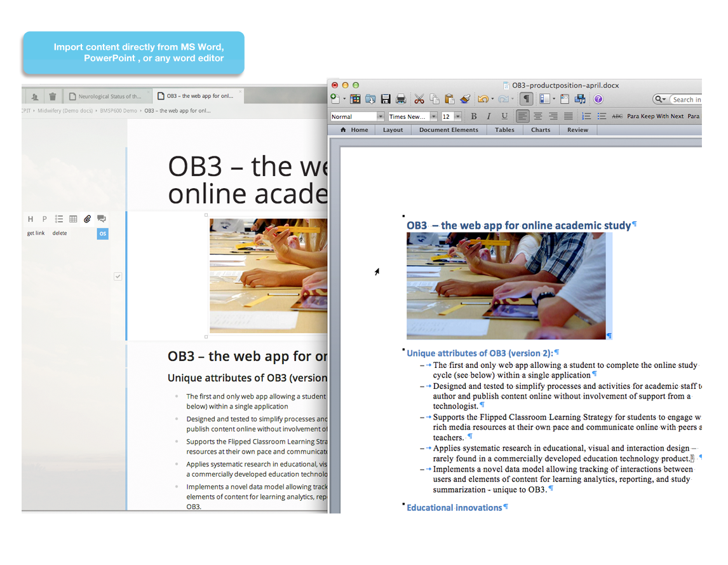Open the Times New Roman font dropdown
This screenshot has height=565, width=728.
coord(433,116)
